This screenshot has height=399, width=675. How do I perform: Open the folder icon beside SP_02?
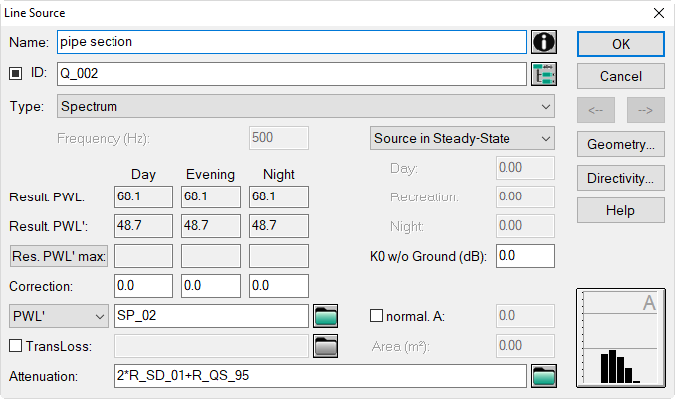(325, 316)
